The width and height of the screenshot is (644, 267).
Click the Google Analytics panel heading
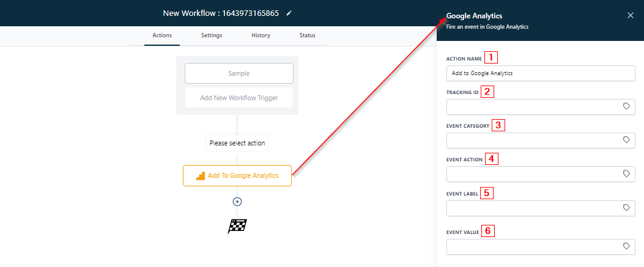click(x=474, y=16)
